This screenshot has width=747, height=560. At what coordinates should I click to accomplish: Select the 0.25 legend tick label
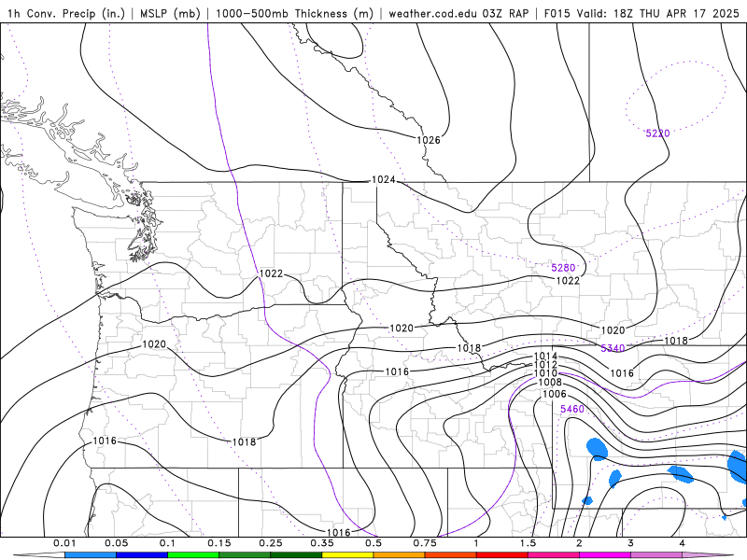point(271,543)
